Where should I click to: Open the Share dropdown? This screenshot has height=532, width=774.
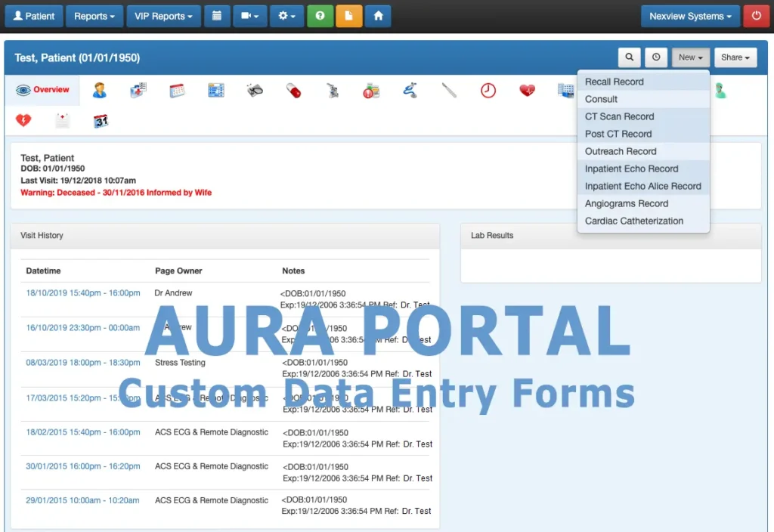[x=735, y=57]
